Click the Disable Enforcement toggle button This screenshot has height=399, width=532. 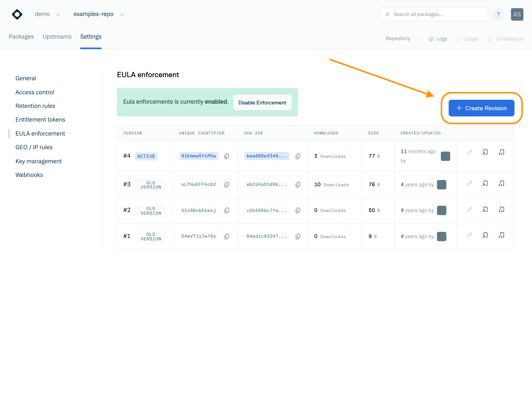click(262, 102)
